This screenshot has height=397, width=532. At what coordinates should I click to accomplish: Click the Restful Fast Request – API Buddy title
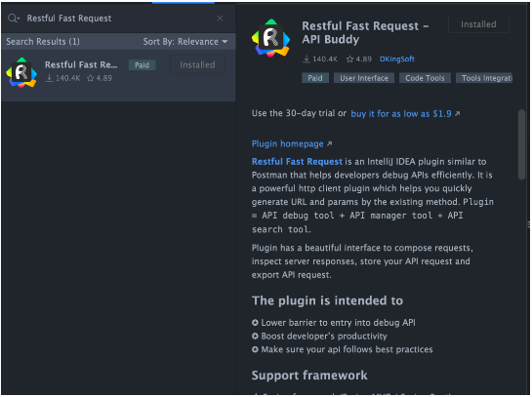point(365,32)
